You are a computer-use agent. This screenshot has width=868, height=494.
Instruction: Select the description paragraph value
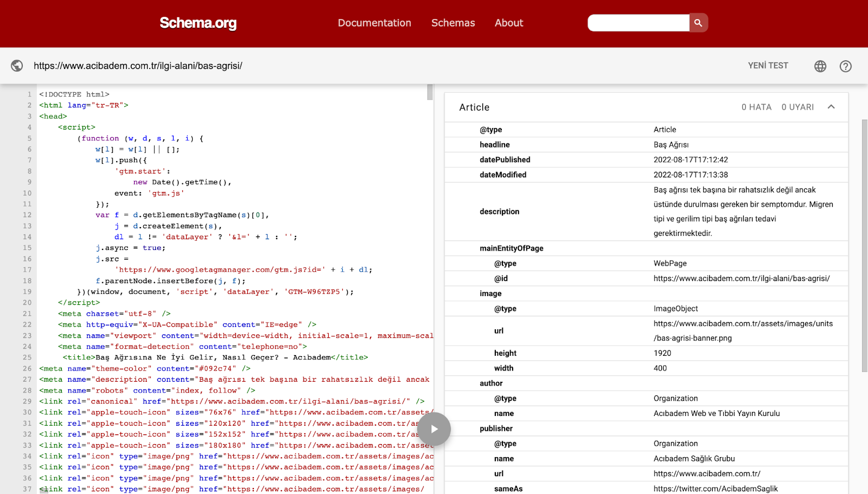743,211
